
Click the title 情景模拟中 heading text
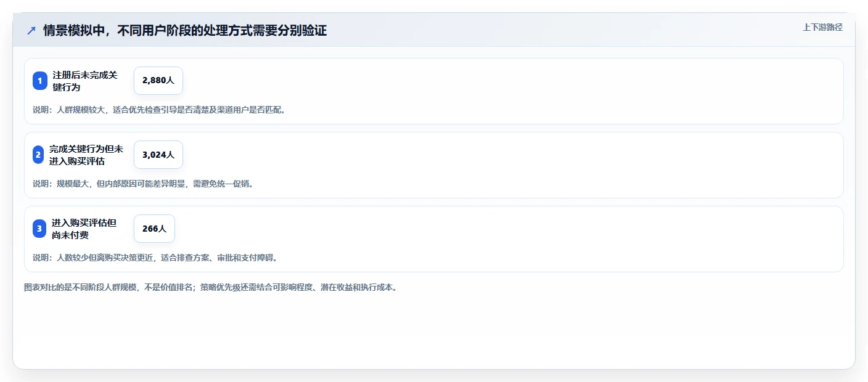point(185,30)
